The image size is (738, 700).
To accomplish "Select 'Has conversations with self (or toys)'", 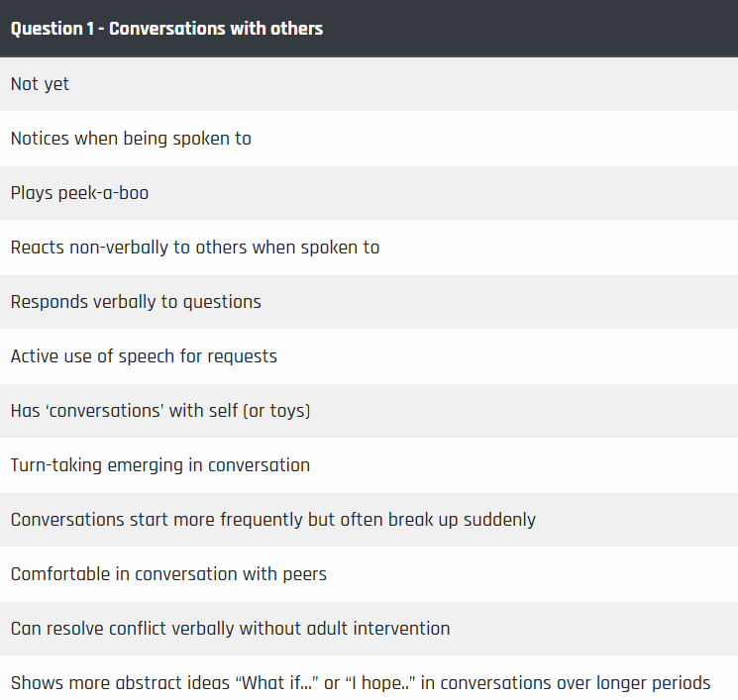I will [x=369, y=411].
